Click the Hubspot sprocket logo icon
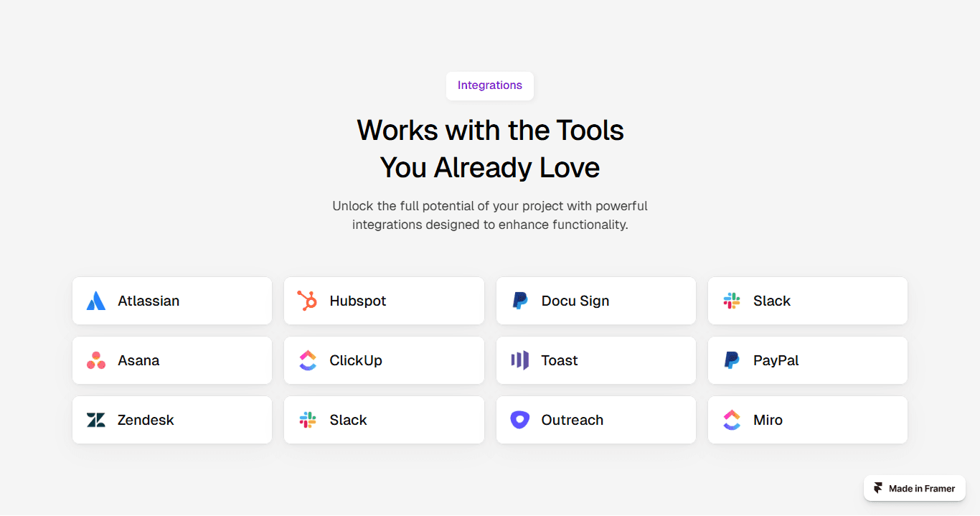The height and width of the screenshot is (516, 980). (308, 301)
